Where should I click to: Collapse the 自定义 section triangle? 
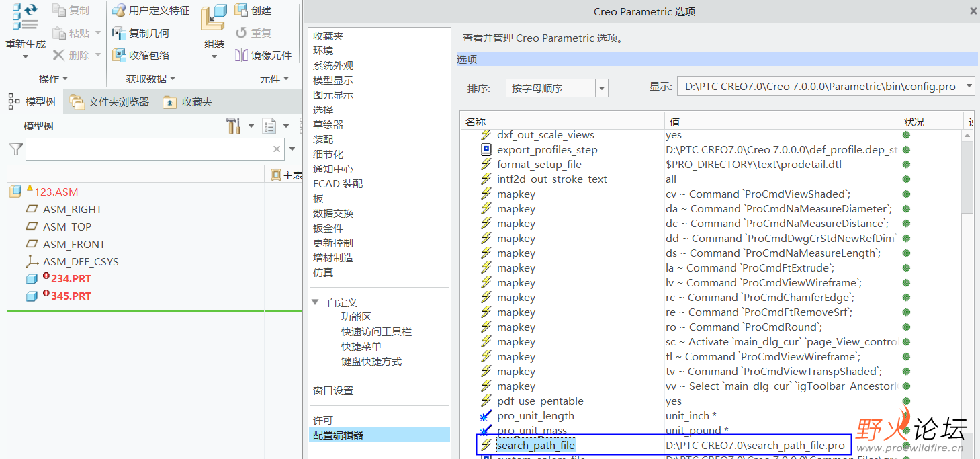pyautogui.click(x=316, y=302)
